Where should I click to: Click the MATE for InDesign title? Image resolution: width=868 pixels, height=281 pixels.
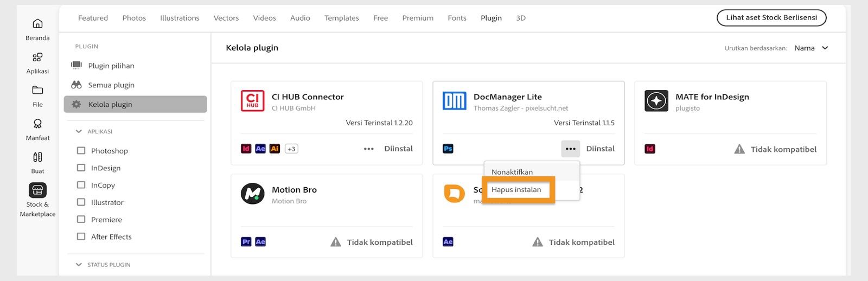coord(712,97)
